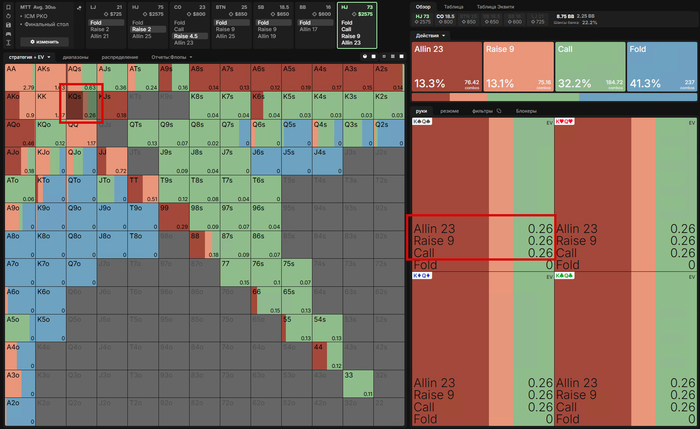Click the bookmark icon in left sidebar
The width and height of the screenshot is (700, 429).
click(x=8, y=7)
